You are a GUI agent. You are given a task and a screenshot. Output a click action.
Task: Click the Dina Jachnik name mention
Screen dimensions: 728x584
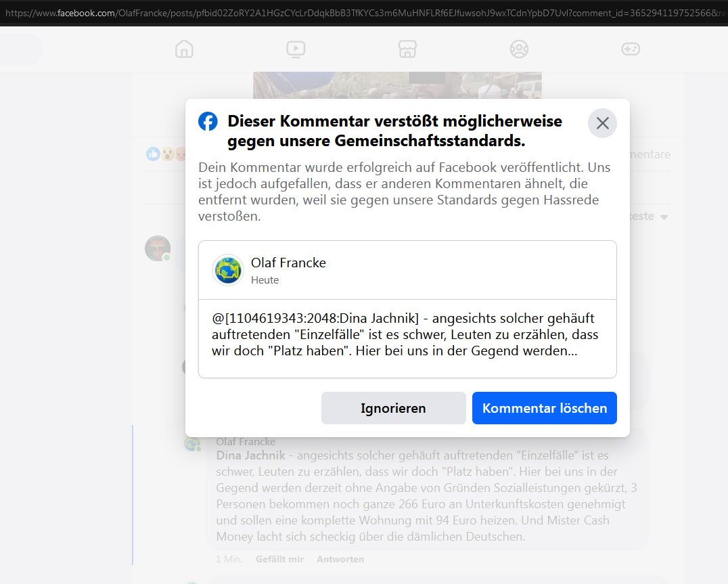251,455
